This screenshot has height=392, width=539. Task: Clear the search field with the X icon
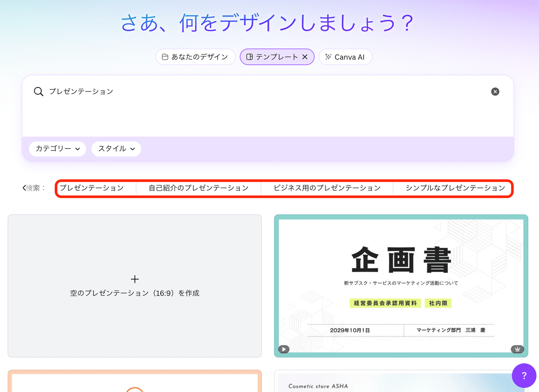pos(495,92)
